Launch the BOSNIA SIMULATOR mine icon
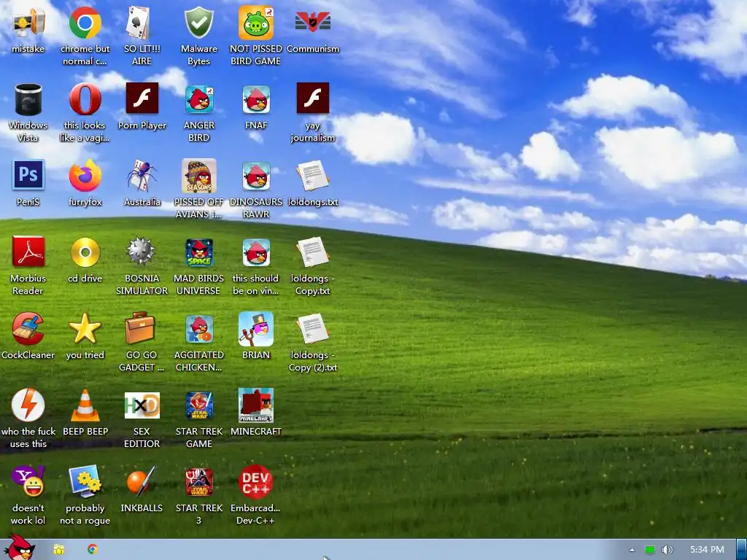This screenshot has width=747, height=560. point(142,252)
